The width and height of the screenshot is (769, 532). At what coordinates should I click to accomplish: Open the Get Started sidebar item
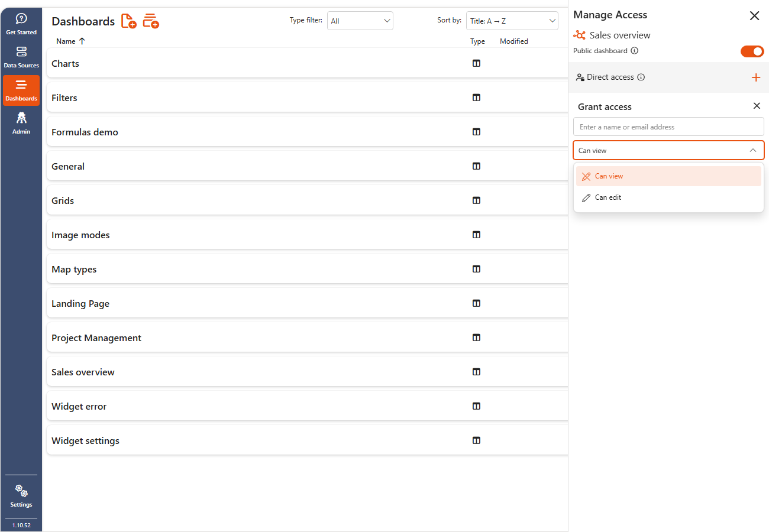click(21, 25)
